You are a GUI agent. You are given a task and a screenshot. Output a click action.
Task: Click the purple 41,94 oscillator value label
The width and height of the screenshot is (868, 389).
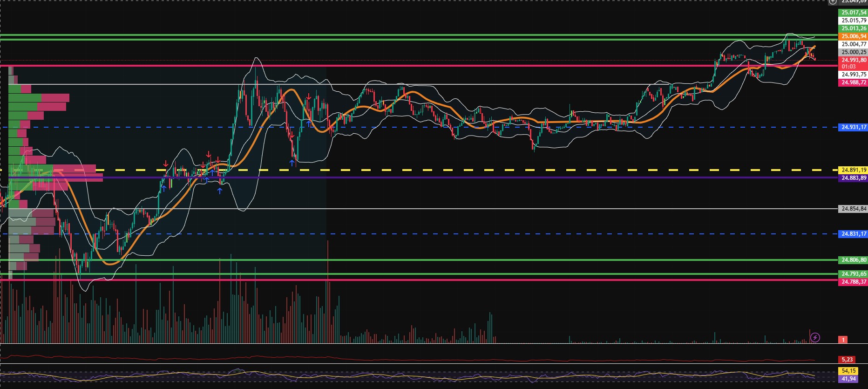[848, 379]
